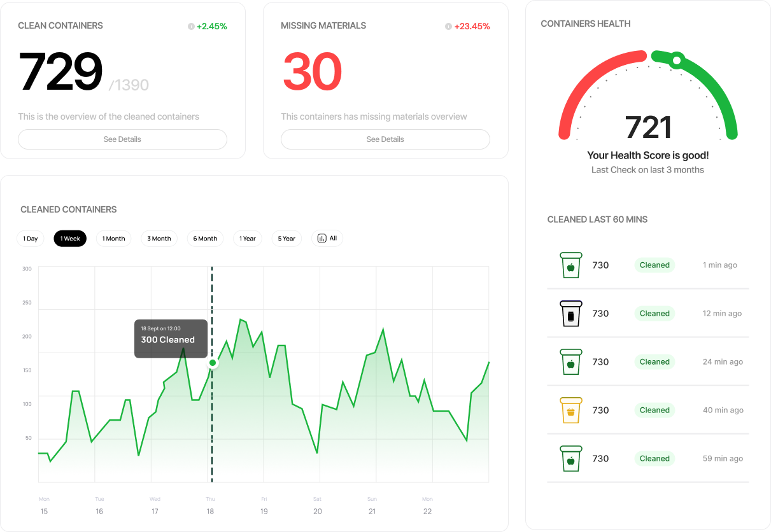This screenshot has width=771, height=532.
Task: Click the green container icon at 24 min ago
Action: [x=570, y=361]
